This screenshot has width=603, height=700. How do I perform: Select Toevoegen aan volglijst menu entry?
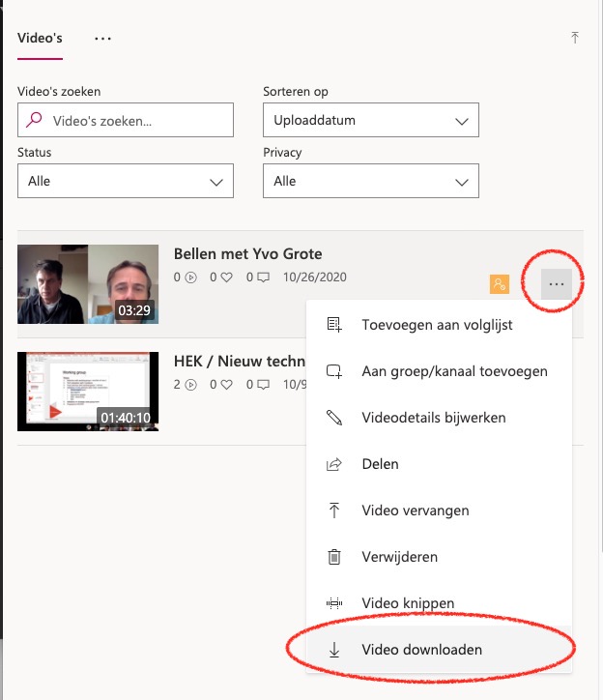coord(437,325)
